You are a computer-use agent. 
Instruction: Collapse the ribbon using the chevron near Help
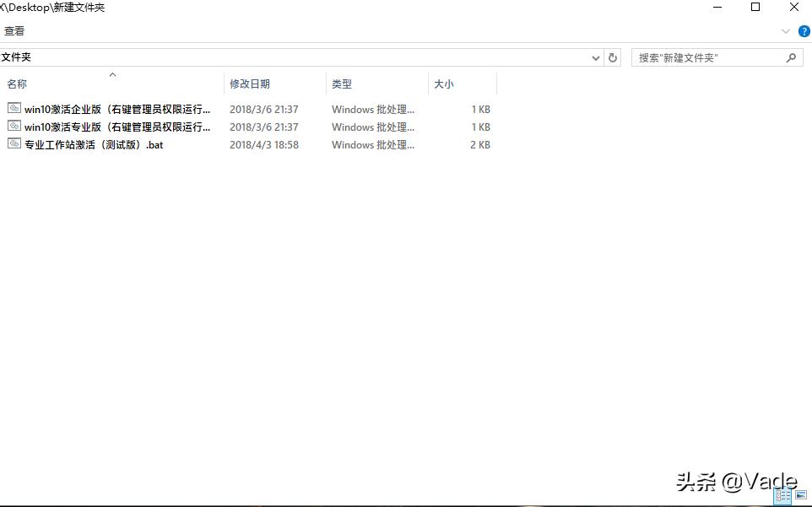click(785, 30)
